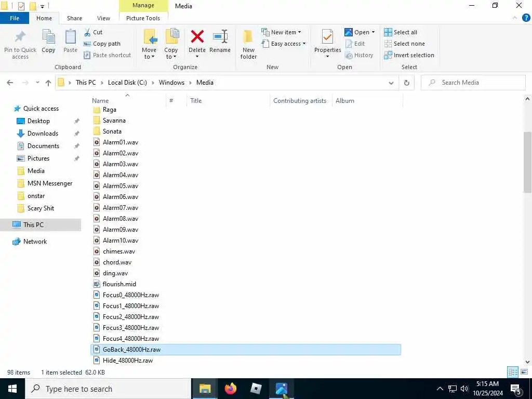532x399 pixels.
Task: Show file History
Action: tap(359, 55)
